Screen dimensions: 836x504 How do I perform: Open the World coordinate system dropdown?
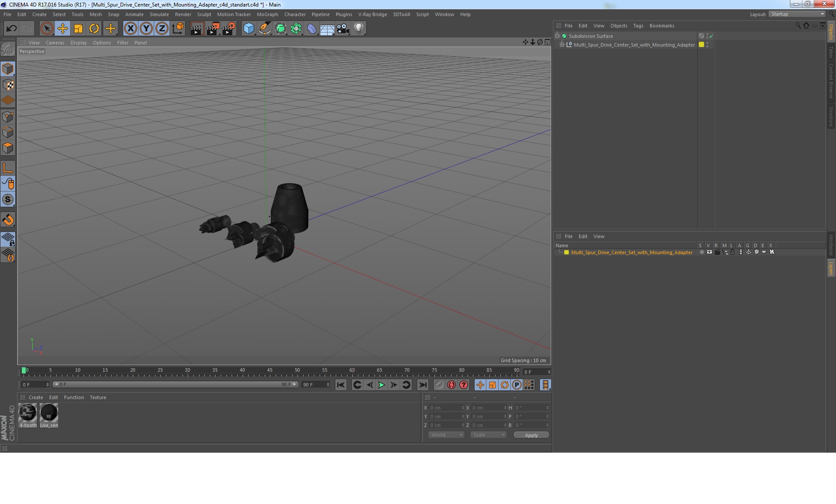pyautogui.click(x=446, y=435)
